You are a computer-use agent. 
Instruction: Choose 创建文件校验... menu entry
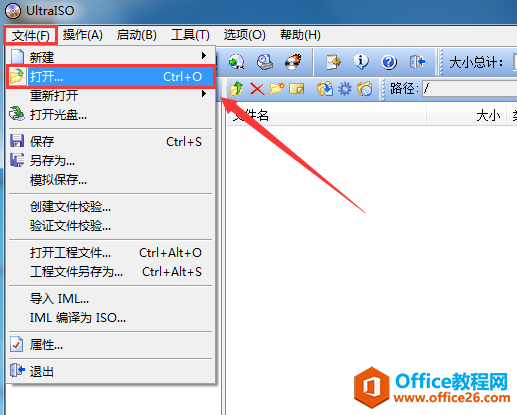click(110, 207)
